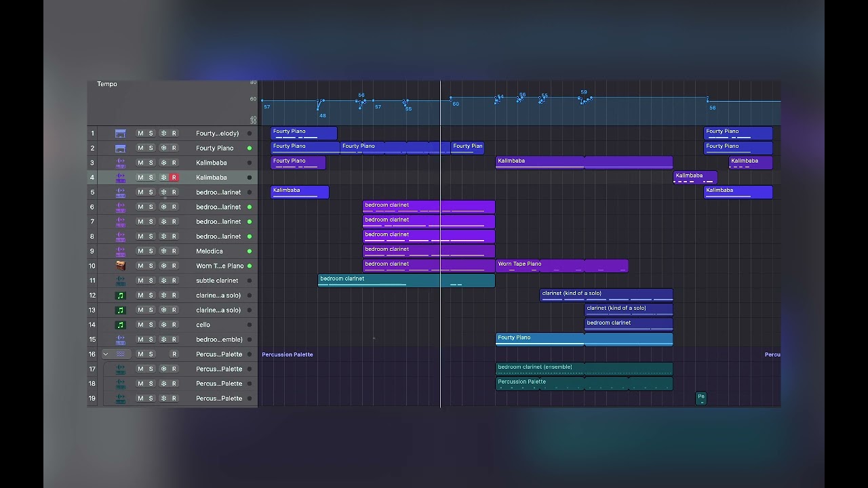This screenshot has height=488, width=868.
Task: Click the freeze snowflake on Melodica track
Action: [x=163, y=251]
